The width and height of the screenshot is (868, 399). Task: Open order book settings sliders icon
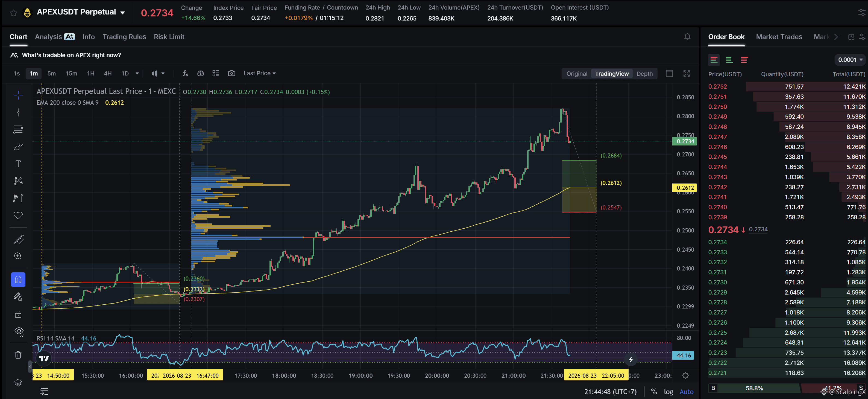coord(862,36)
